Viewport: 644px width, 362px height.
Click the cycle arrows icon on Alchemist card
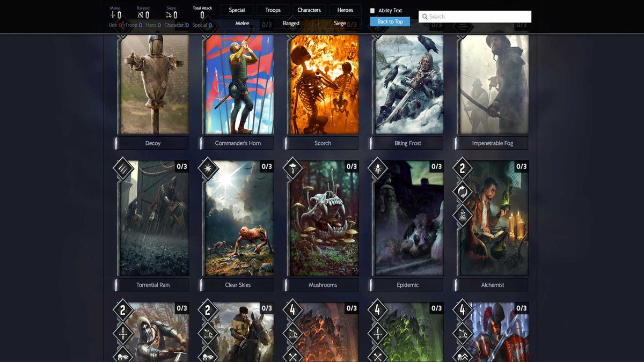point(462,192)
